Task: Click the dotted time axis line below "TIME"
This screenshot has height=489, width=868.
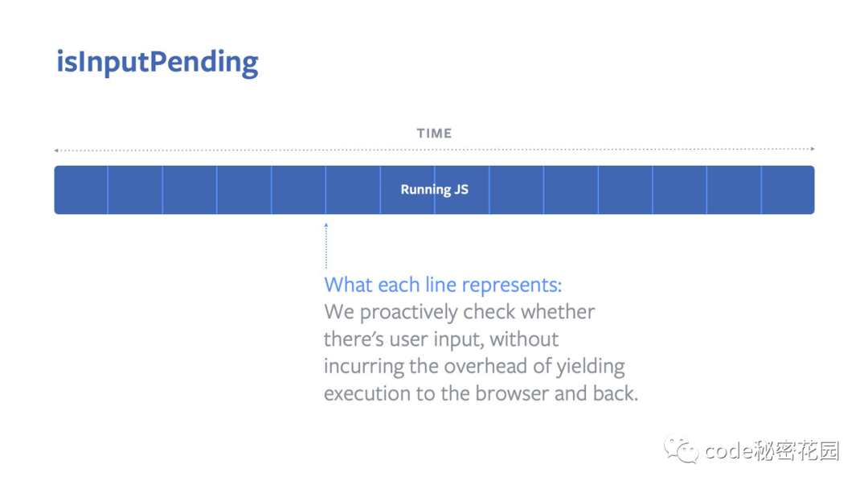Action: (x=241, y=150)
